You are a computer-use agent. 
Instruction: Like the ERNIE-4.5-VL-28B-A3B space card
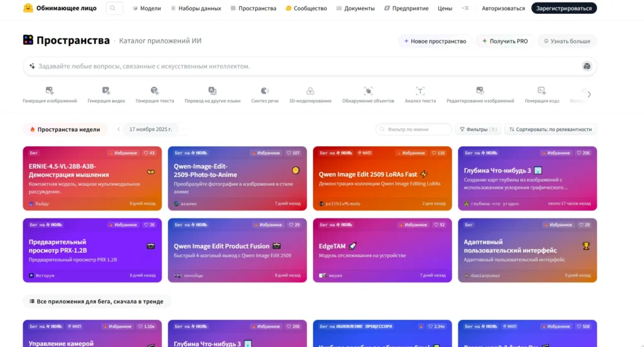click(x=149, y=153)
